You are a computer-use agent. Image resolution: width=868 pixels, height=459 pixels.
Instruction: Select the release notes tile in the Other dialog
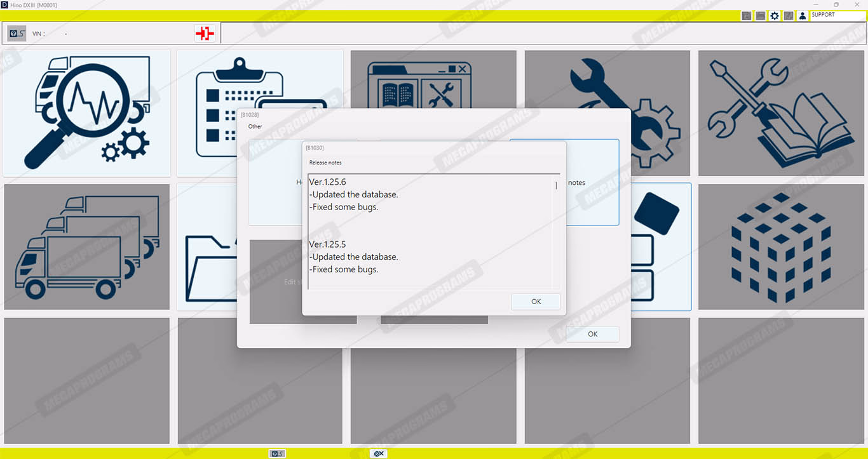coord(592,182)
